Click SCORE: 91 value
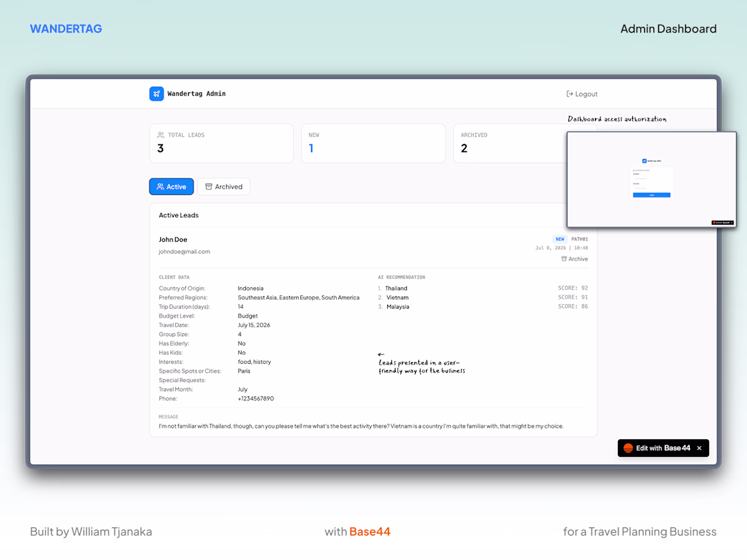The height and width of the screenshot is (560, 747). click(573, 297)
